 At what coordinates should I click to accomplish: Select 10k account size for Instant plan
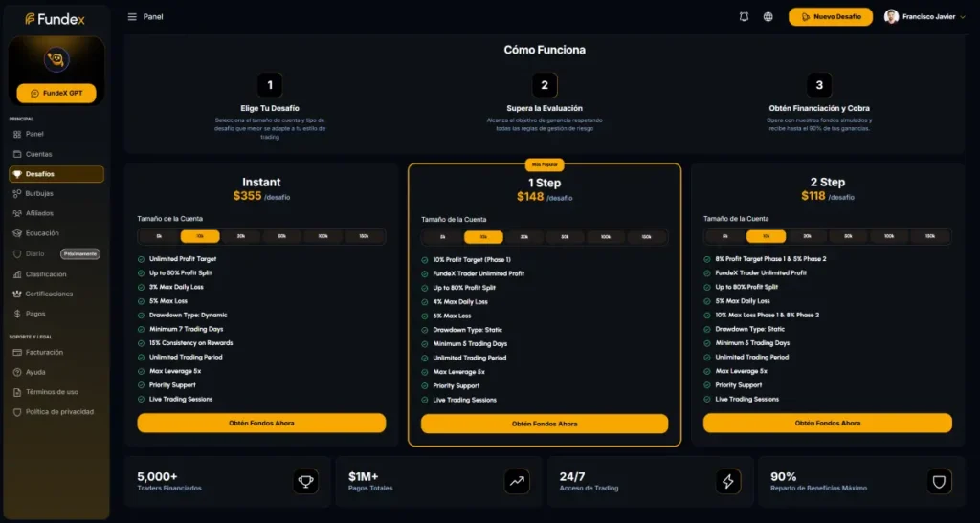[200, 236]
